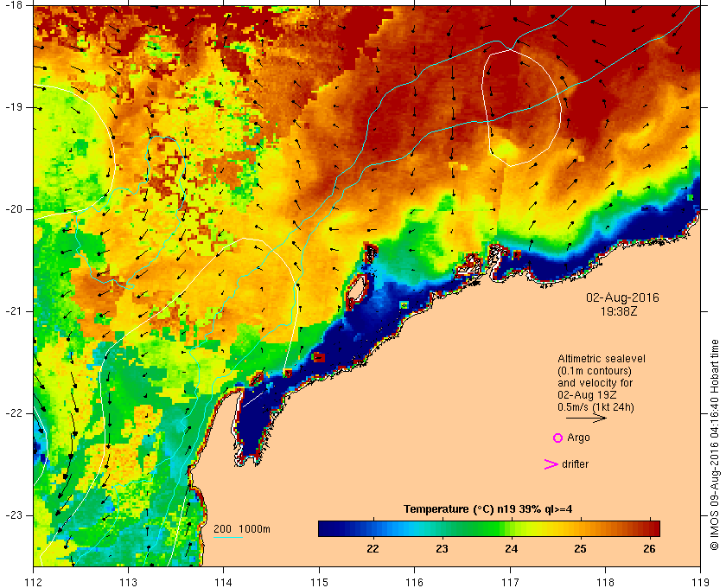Click the 'Argo' legend label

point(578,438)
